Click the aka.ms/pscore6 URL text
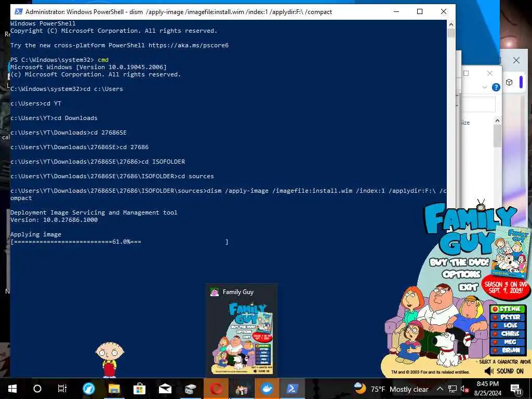Image resolution: width=532 pixels, height=399 pixels. pyautogui.click(x=188, y=45)
